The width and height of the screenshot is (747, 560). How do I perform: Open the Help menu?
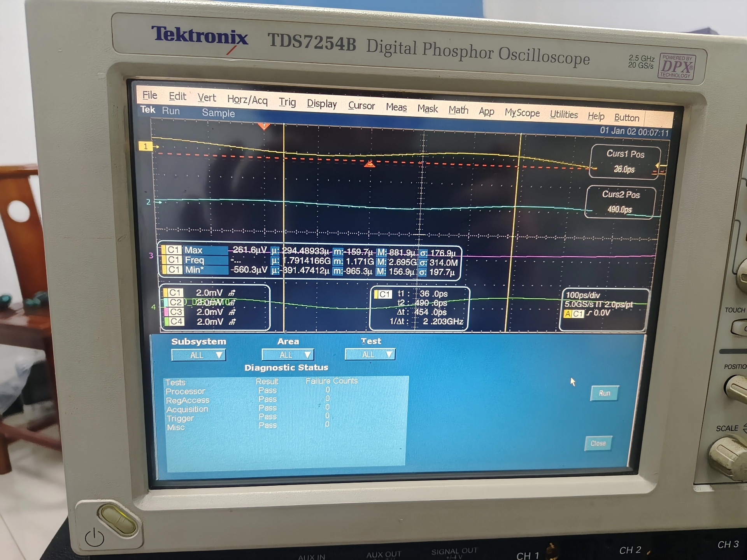(x=596, y=116)
